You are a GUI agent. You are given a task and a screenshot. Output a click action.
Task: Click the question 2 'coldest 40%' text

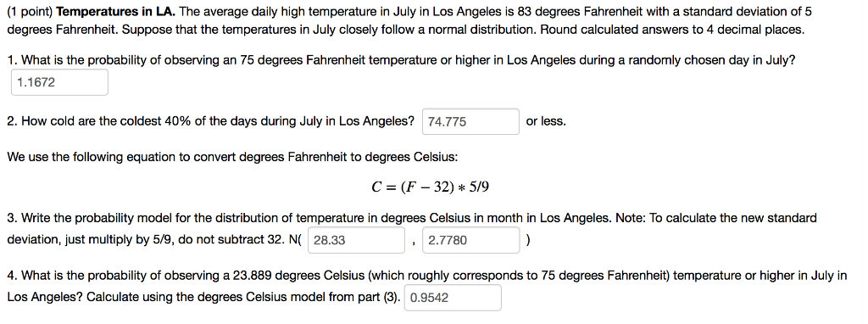(x=210, y=121)
